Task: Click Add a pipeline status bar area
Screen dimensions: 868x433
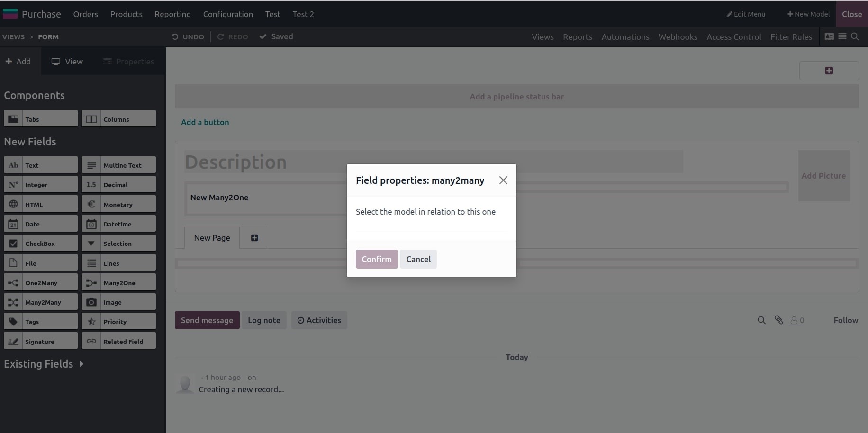Action: pyautogui.click(x=516, y=97)
